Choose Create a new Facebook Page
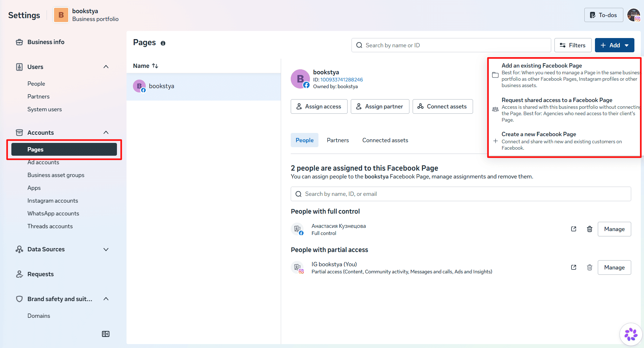This screenshot has height=348, width=644. 565,141
